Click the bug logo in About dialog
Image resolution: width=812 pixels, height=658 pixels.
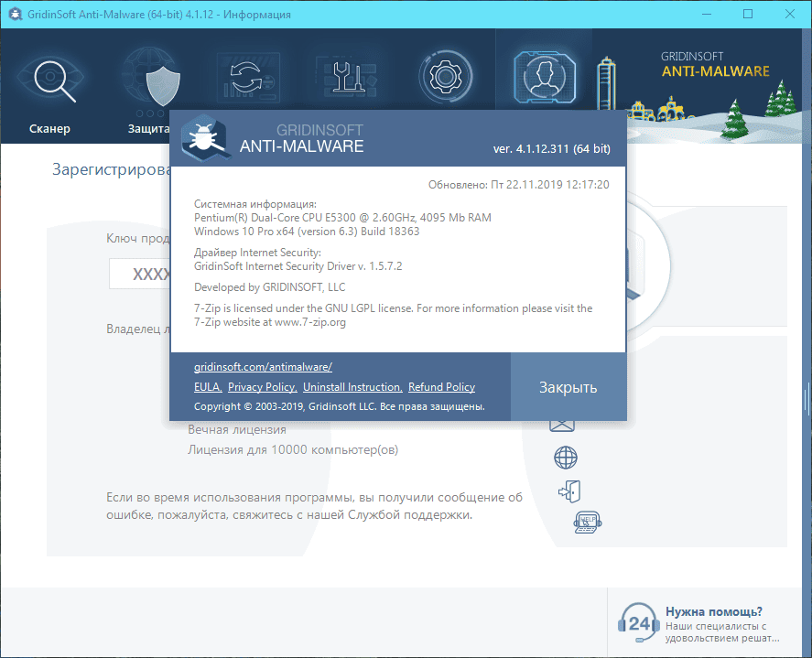[x=206, y=137]
